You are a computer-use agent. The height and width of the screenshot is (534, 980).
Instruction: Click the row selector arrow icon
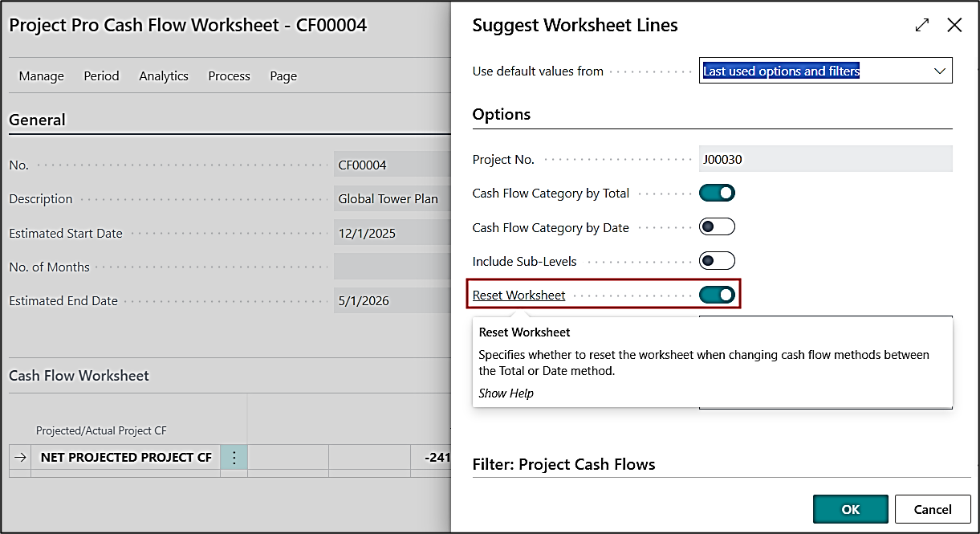pos(20,458)
